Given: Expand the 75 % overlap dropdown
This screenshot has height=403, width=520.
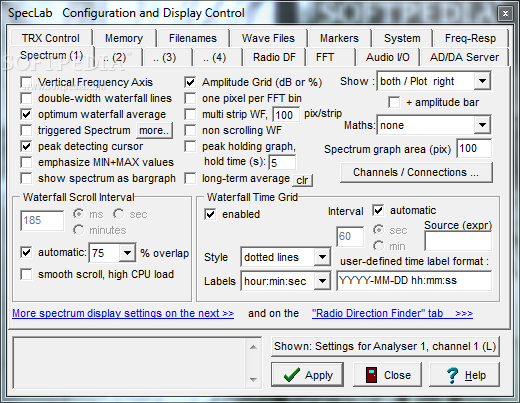Looking at the screenshot, I should coord(127,253).
